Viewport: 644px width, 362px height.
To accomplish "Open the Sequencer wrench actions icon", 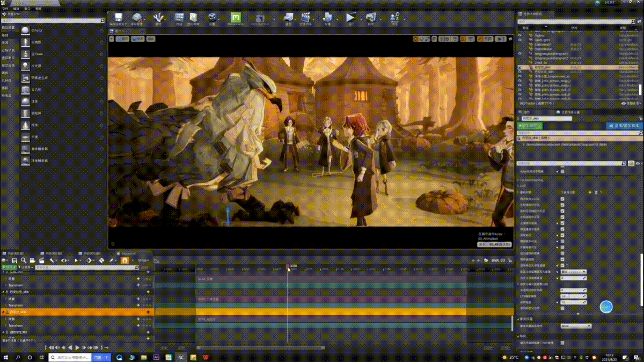I will 52,260.
